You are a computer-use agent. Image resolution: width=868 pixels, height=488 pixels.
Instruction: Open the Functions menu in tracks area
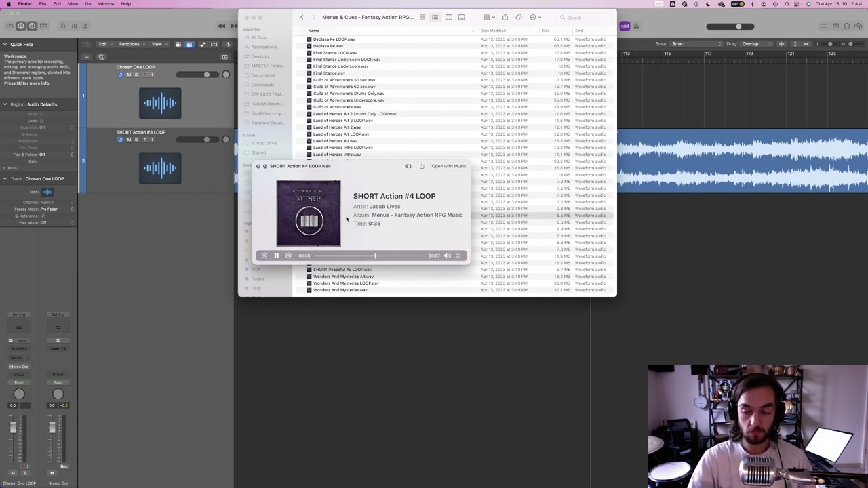[x=131, y=45]
